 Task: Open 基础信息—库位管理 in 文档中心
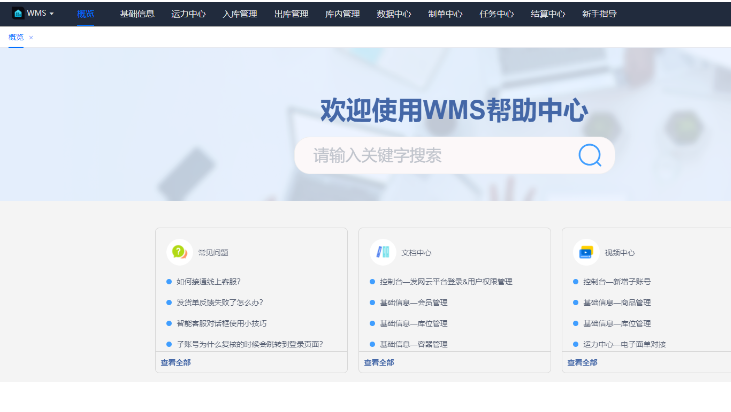414,323
